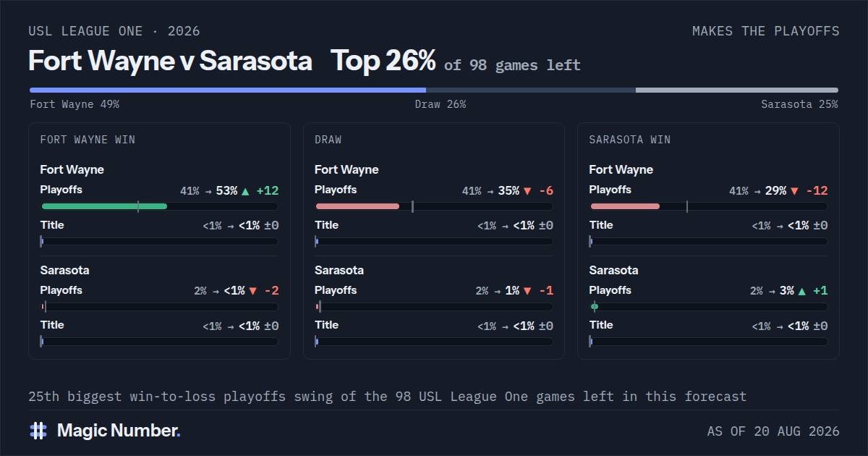Click red down arrow beside Sarasota -1
This screenshot has height=456, width=868.
527,291
